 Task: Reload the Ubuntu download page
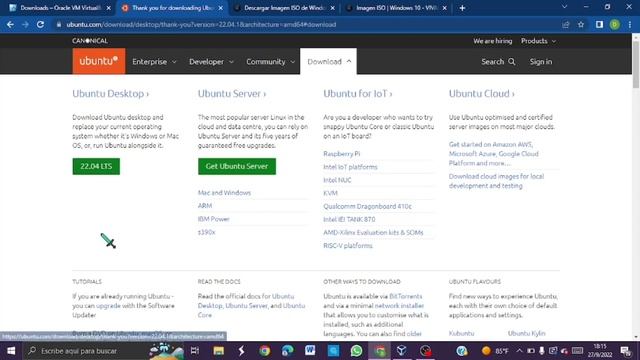(40, 24)
